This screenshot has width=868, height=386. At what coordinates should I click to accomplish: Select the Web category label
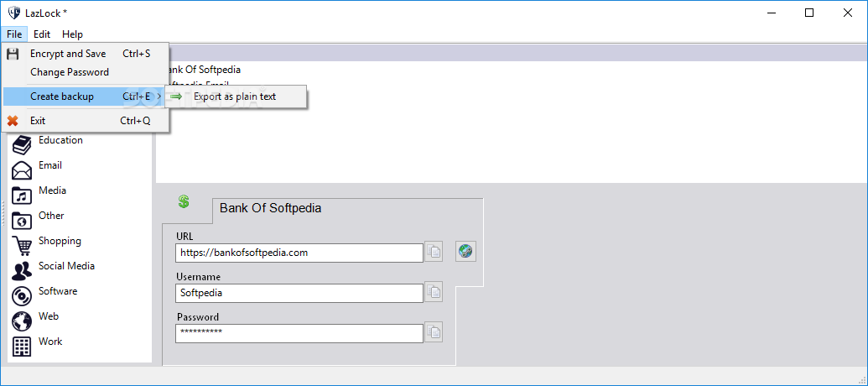(x=49, y=316)
